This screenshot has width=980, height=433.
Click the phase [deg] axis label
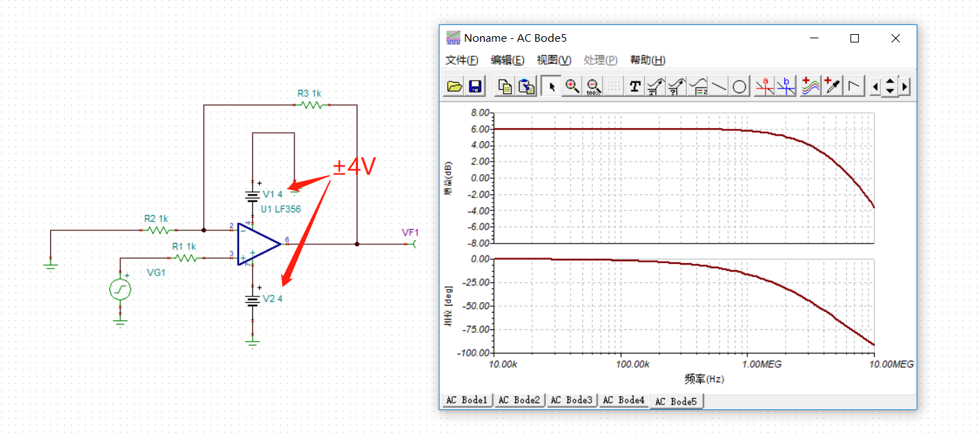(x=450, y=306)
